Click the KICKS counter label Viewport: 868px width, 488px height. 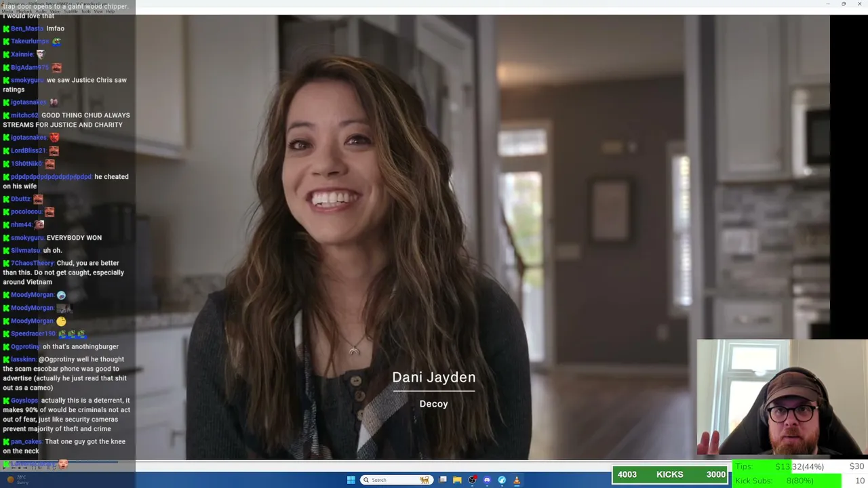[x=669, y=474]
